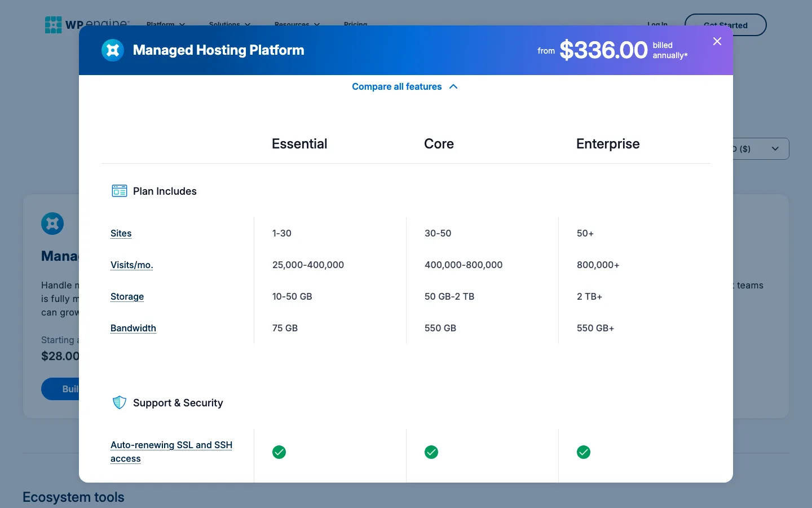
Task: Click the 550 GB bandwidth value for Core
Action: pyautogui.click(x=440, y=328)
